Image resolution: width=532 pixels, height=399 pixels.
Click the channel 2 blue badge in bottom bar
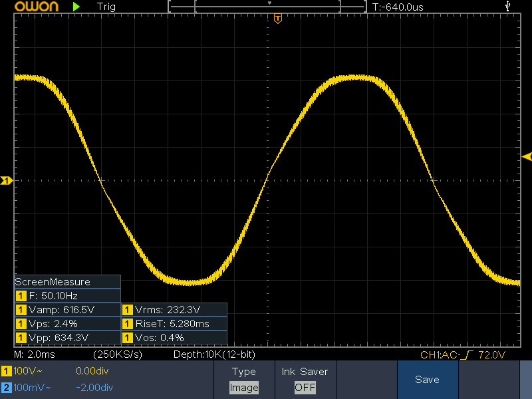(6, 388)
